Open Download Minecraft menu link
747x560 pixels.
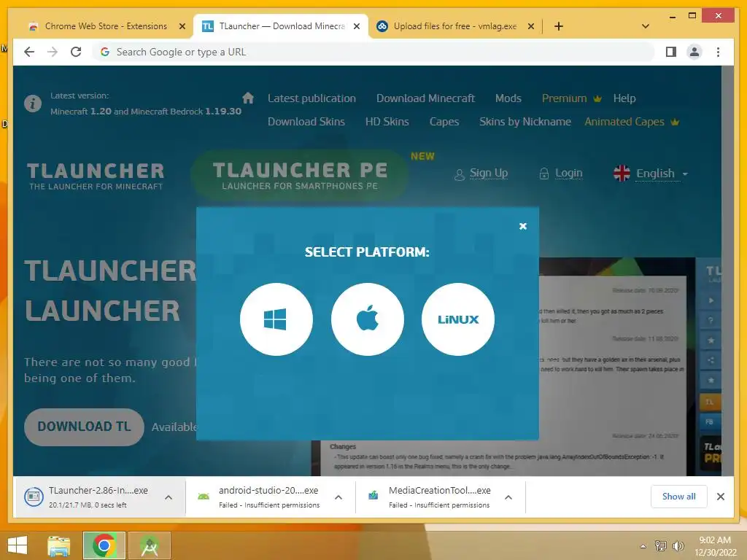click(x=425, y=98)
